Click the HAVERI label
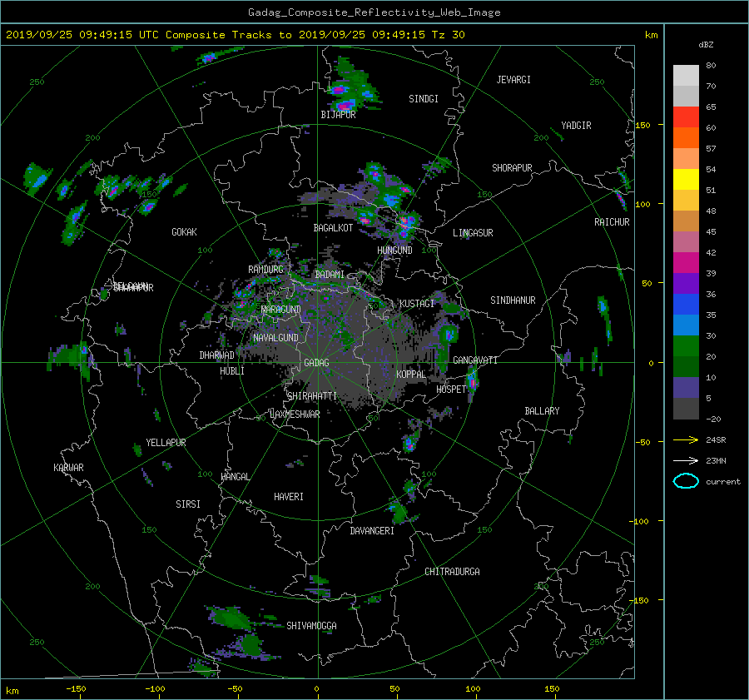Viewport: 749px width, 700px height. (289, 497)
